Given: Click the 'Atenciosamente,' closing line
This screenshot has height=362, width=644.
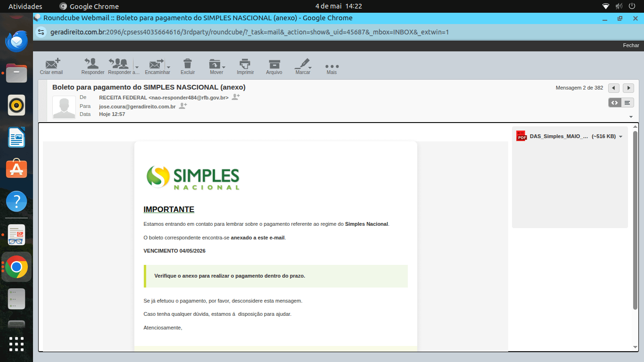Looking at the screenshot, I should [x=163, y=328].
